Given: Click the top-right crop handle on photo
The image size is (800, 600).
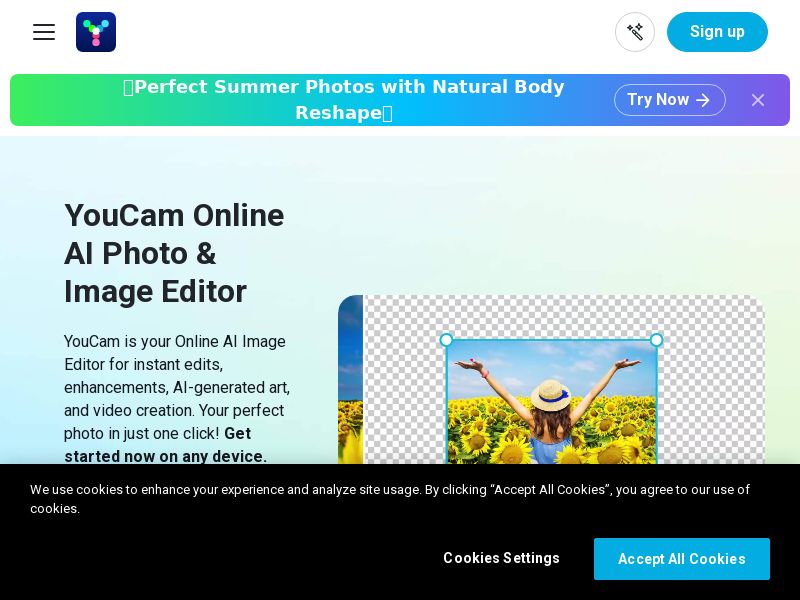Looking at the screenshot, I should (657, 340).
